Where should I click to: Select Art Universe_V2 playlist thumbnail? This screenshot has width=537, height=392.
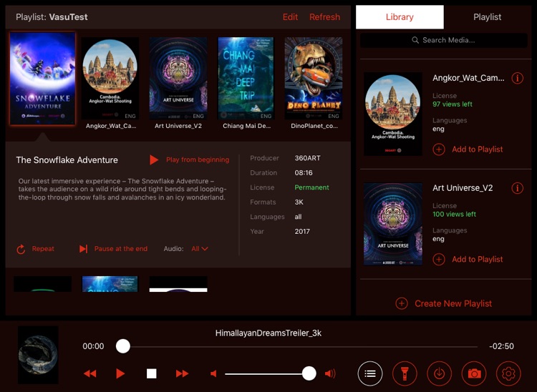point(178,79)
